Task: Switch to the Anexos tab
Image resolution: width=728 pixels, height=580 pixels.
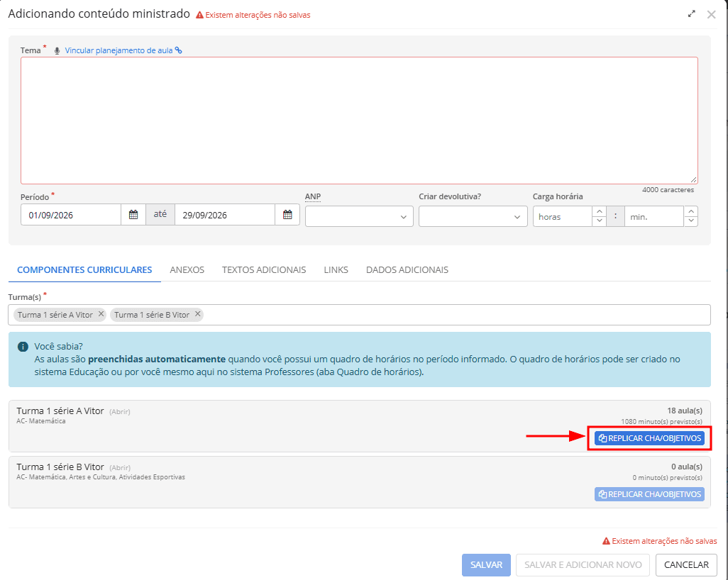Action: coord(187,270)
